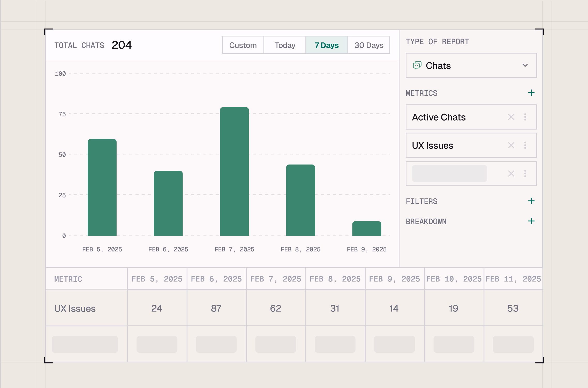This screenshot has width=588, height=388.
Task: Open Active Chats more options menu
Action: click(x=525, y=117)
